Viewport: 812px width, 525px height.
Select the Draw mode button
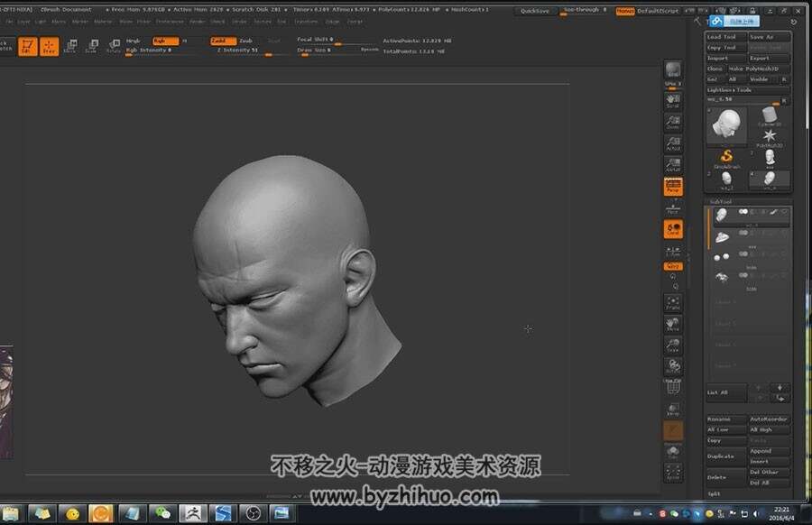pos(50,47)
